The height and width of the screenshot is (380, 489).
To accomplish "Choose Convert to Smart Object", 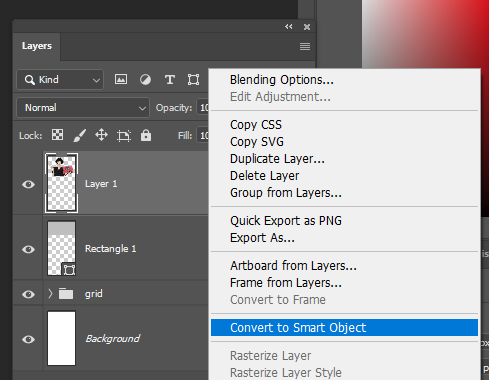I will pyautogui.click(x=344, y=328).
